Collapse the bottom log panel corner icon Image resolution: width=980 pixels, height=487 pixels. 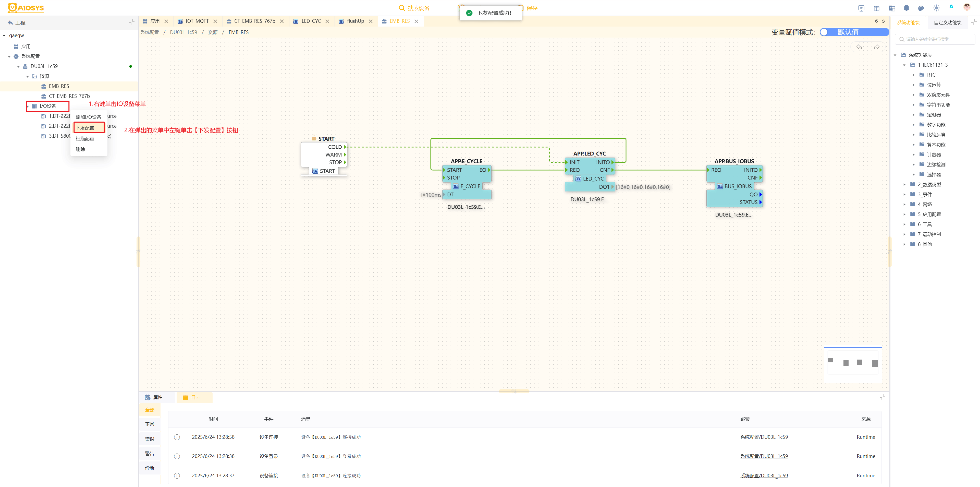pyautogui.click(x=883, y=397)
